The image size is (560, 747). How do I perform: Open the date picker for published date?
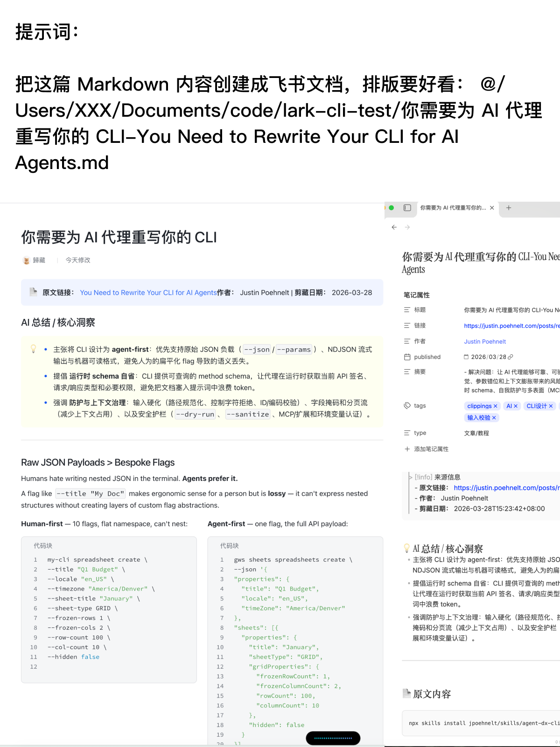click(466, 357)
